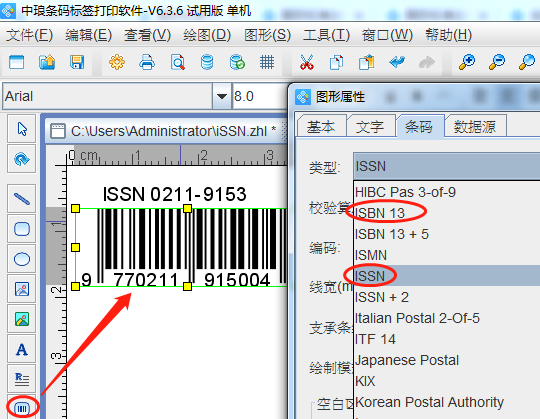This screenshot has width=540, height=419.
Task: Switch to the 基本 tab
Action: pos(321,127)
